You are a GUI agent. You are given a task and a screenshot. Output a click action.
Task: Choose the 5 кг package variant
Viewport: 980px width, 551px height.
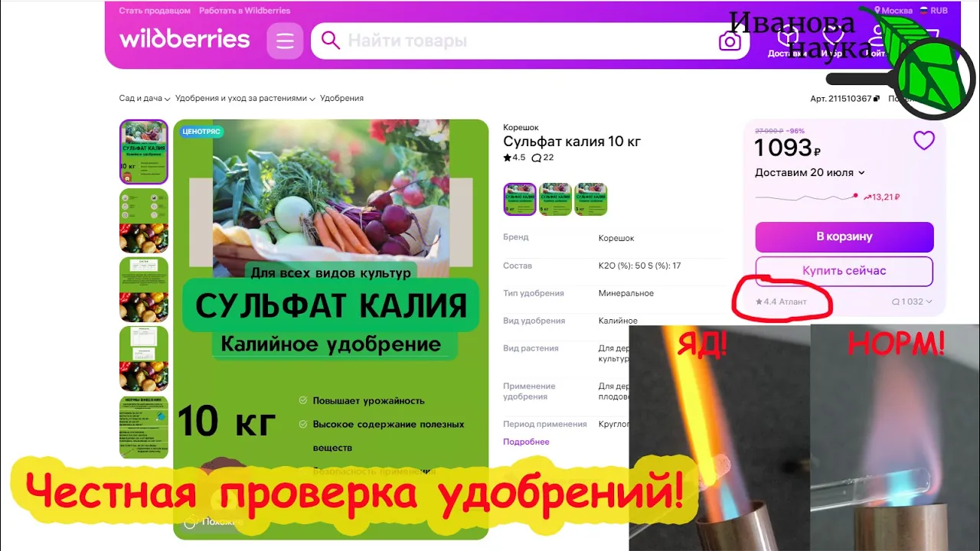(x=555, y=199)
